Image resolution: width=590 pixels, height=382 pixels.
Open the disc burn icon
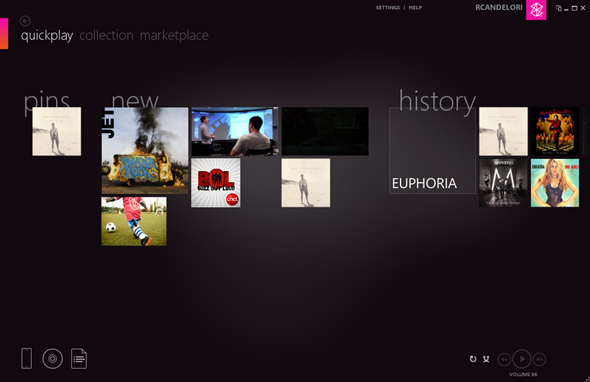[52, 359]
